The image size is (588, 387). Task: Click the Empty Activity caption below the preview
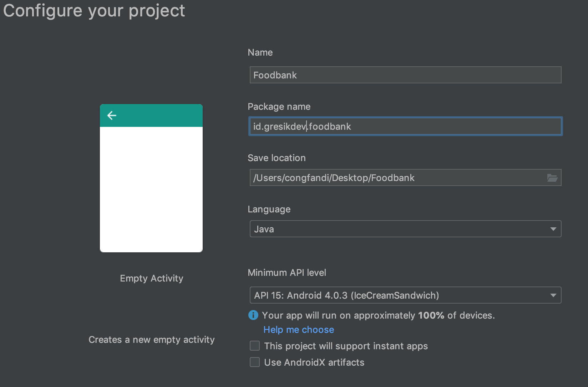click(x=151, y=278)
